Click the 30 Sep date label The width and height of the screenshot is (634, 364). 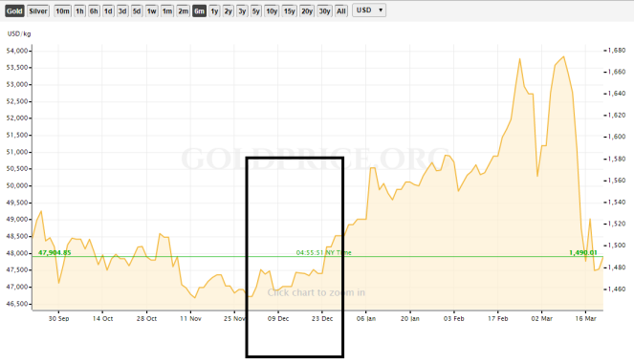[58, 318]
